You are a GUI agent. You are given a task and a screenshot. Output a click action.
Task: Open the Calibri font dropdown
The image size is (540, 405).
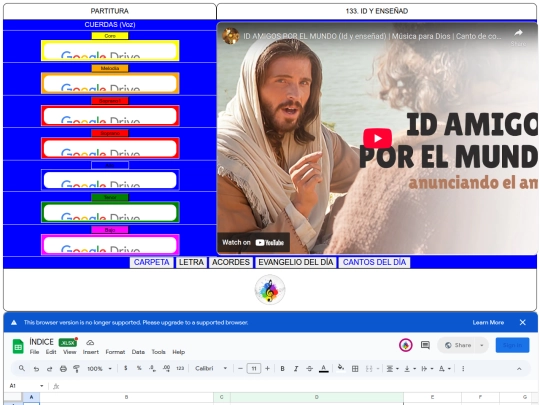[x=211, y=368]
